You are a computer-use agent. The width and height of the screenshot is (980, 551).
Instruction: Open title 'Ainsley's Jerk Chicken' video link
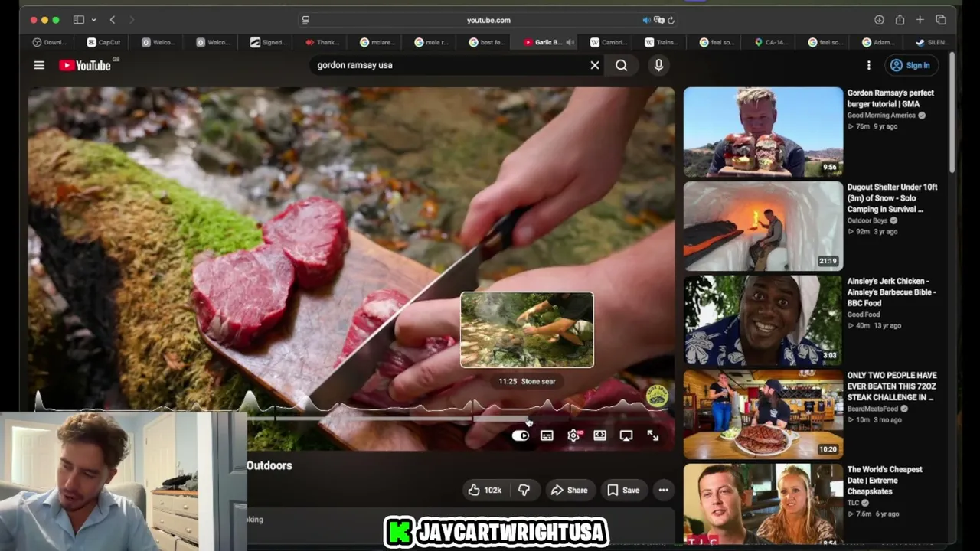click(x=891, y=292)
